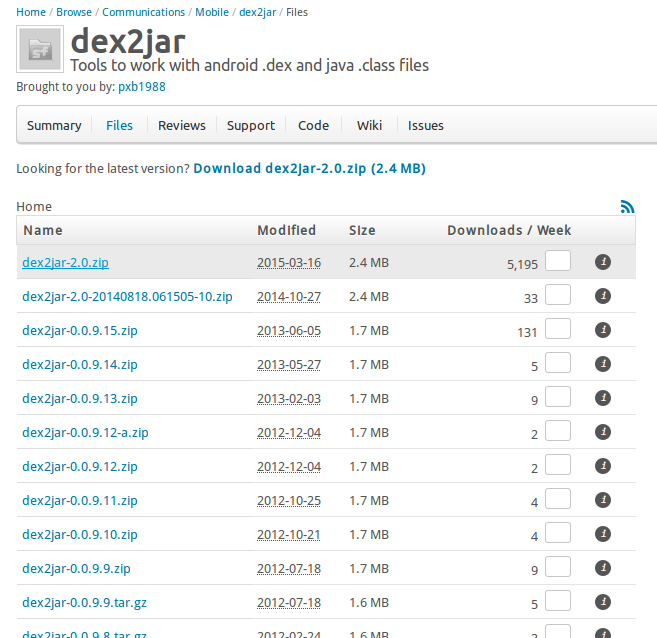Select stats box for dex2jar-0.0.9.12.zip
This screenshot has height=638, width=657.
tap(558, 464)
